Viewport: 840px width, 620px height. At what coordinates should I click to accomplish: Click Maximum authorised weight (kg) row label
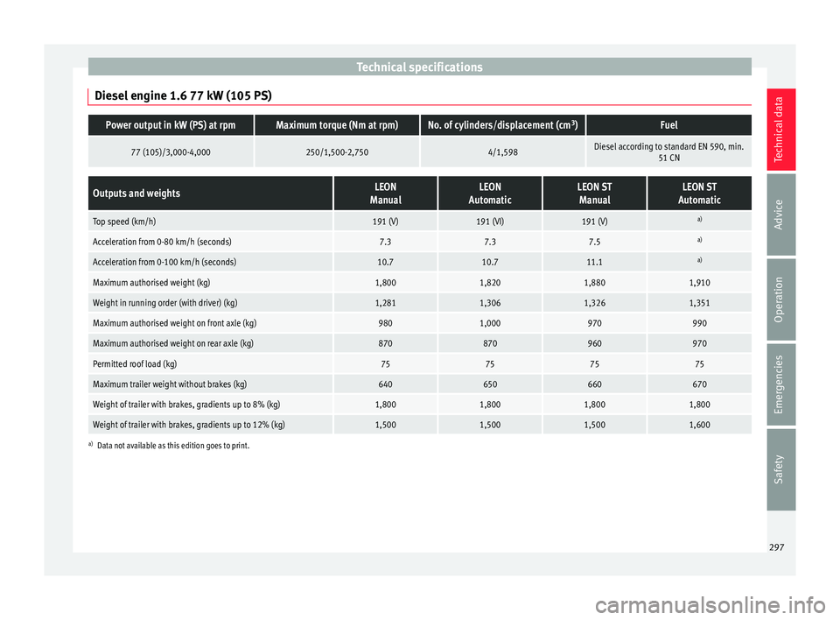click(x=151, y=283)
